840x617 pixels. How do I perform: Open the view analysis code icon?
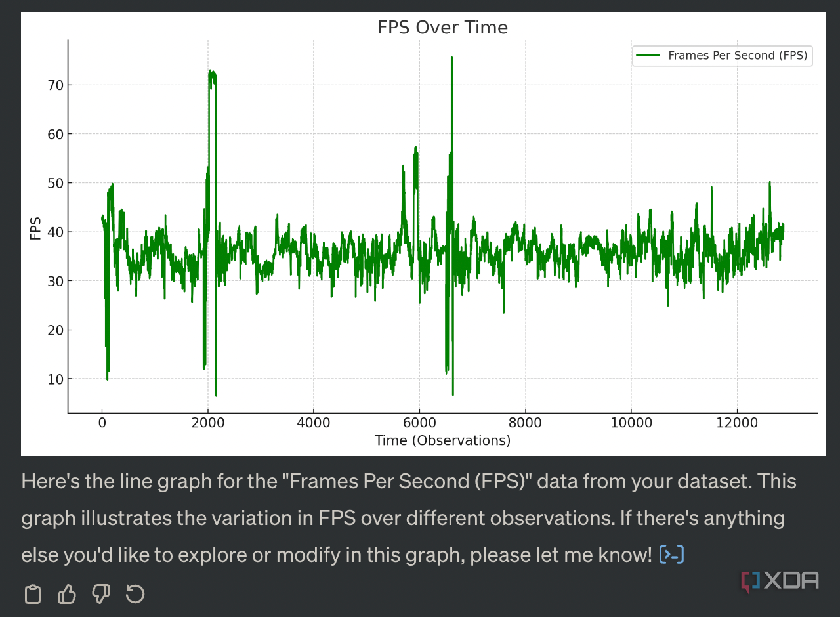671,555
